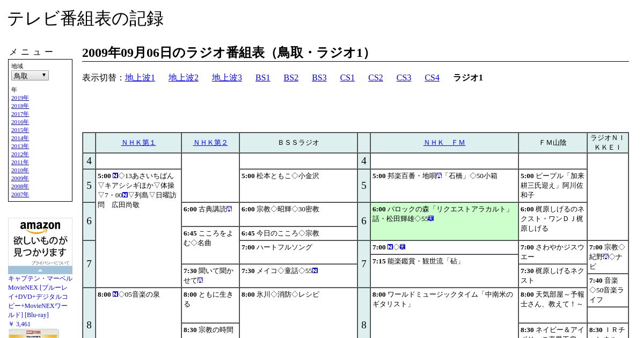
Task: Open the 2007年 year link
Action: [20, 194]
